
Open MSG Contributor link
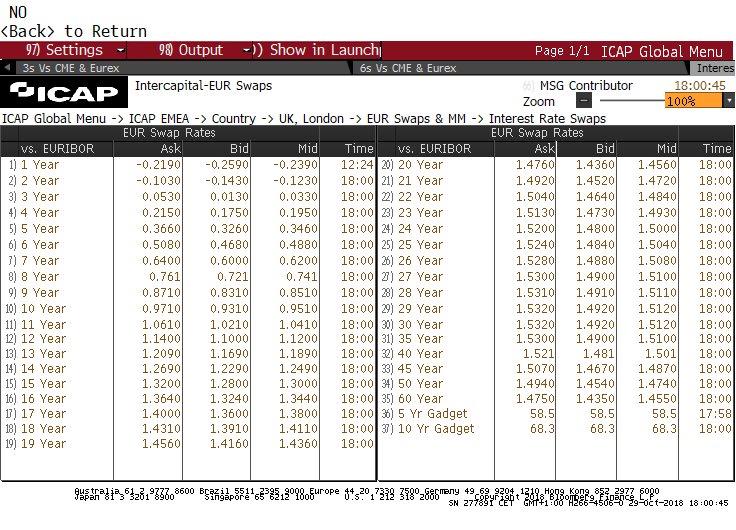(586, 85)
